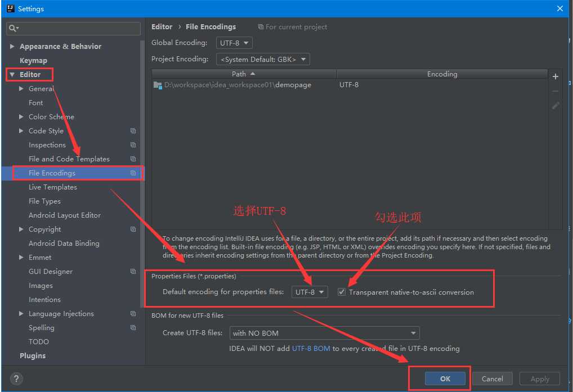
Task: Click the add path plus icon
Action: point(555,76)
